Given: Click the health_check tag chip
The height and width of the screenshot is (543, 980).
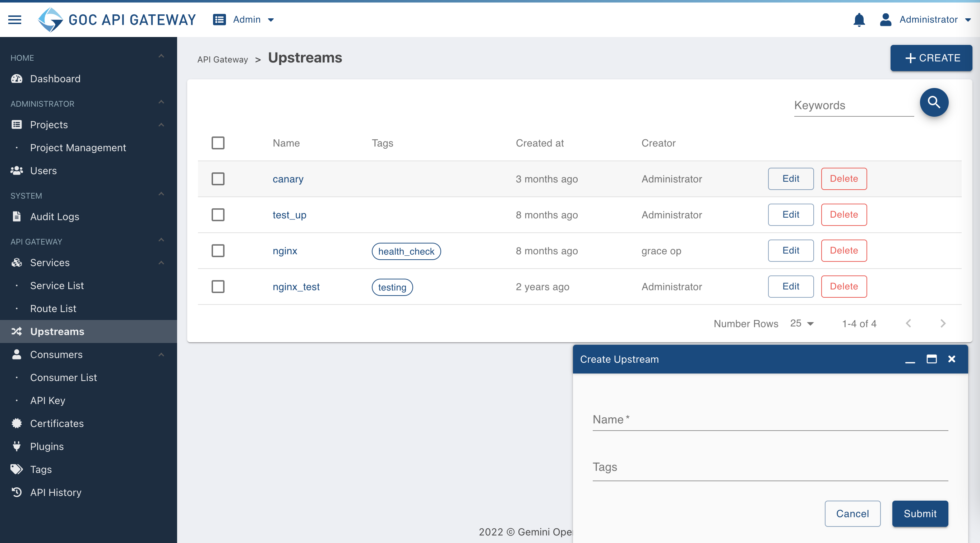Looking at the screenshot, I should pyautogui.click(x=406, y=251).
